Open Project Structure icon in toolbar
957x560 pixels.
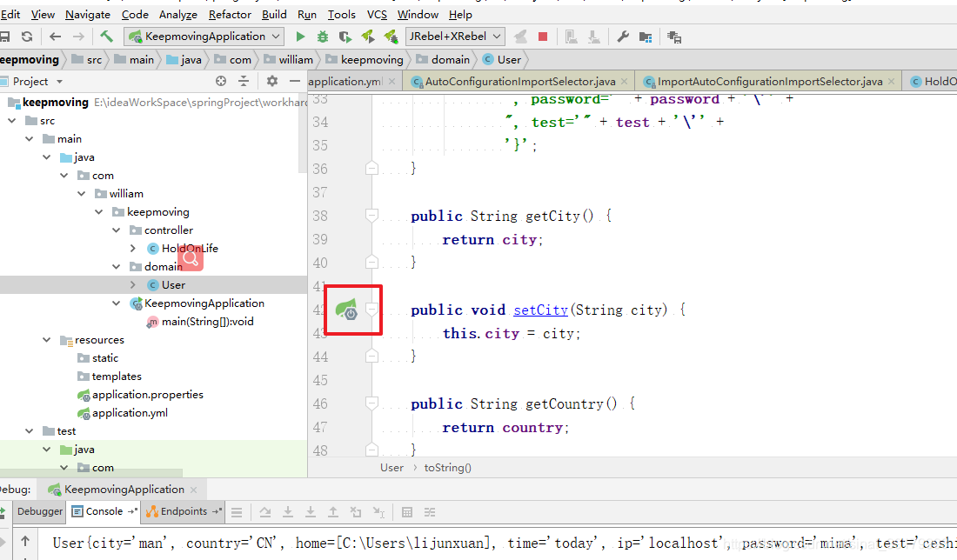pos(646,37)
